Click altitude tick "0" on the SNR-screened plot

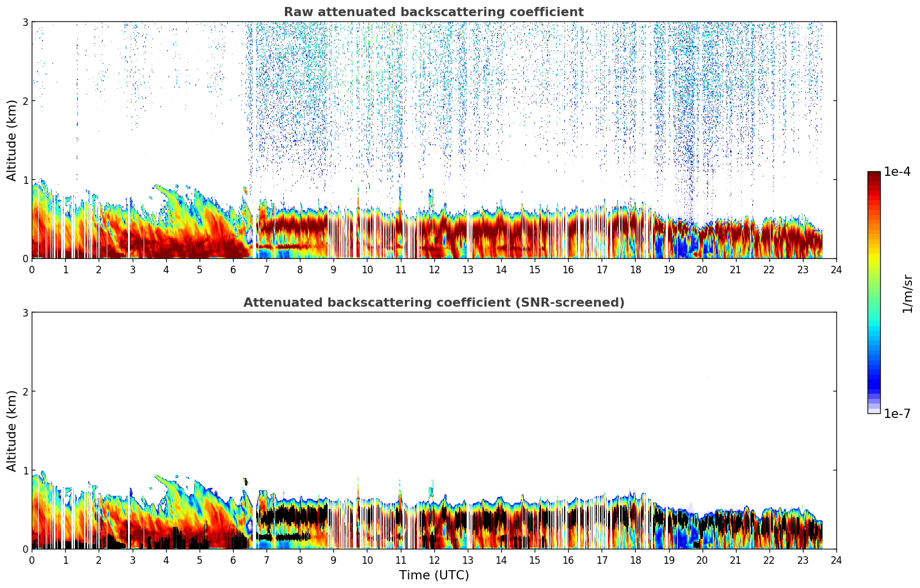click(x=25, y=549)
